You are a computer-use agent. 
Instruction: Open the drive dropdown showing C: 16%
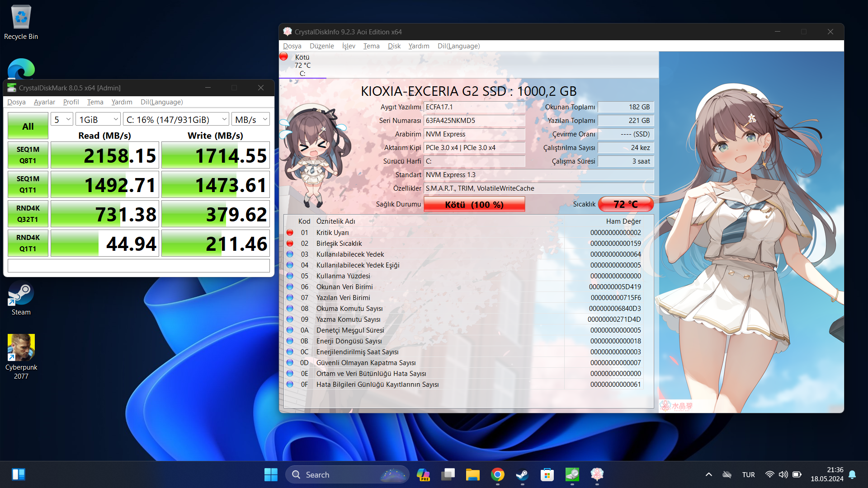coord(176,119)
